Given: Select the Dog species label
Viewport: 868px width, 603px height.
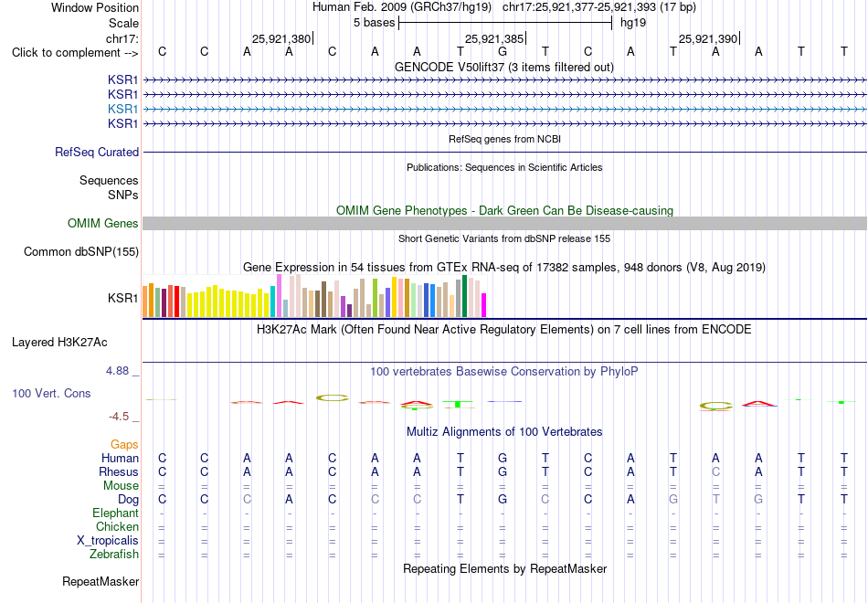Looking at the screenshot, I should pos(128,500).
